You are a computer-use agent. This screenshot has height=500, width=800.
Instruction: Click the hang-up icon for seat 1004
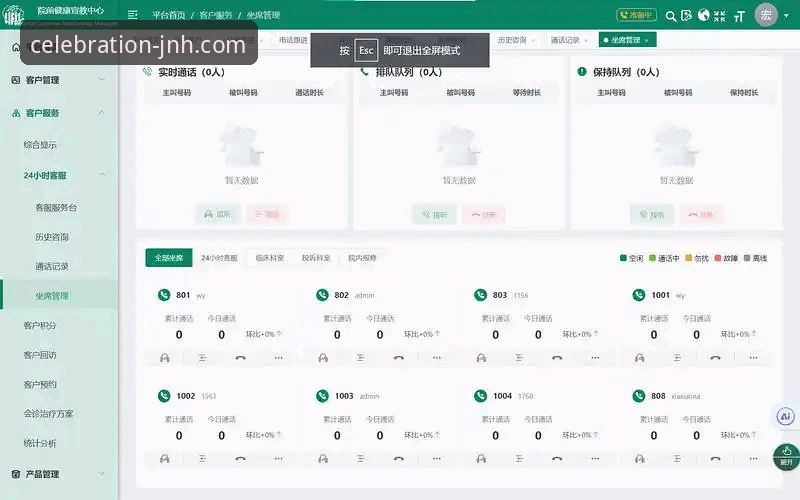click(557, 459)
